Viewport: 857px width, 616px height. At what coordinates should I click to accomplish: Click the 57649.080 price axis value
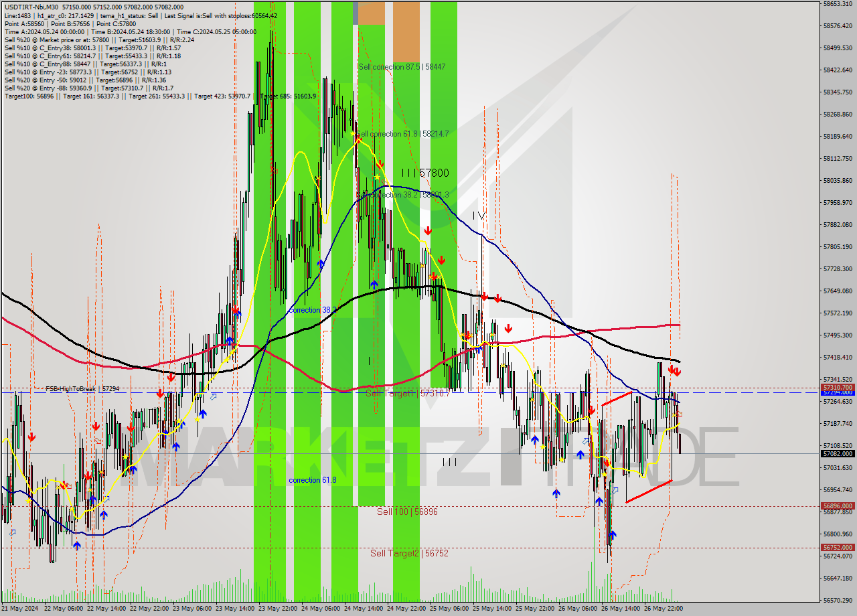tap(837, 291)
